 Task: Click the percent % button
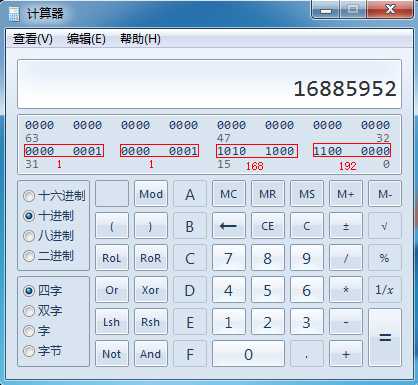point(385,258)
